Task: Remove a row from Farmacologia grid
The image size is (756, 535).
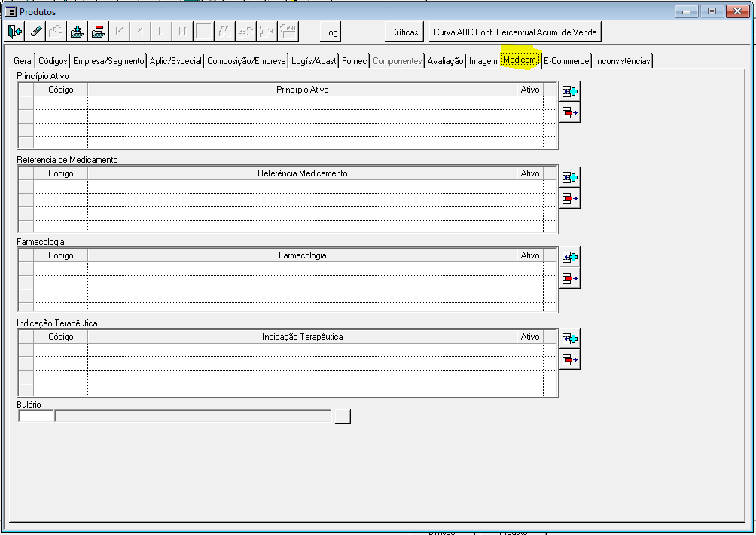Action: click(570, 278)
